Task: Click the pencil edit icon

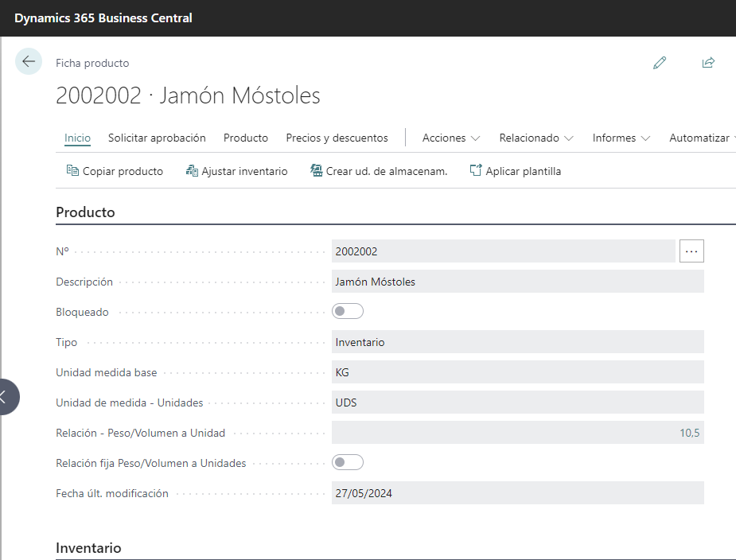Action: click(x=660, y=63)
